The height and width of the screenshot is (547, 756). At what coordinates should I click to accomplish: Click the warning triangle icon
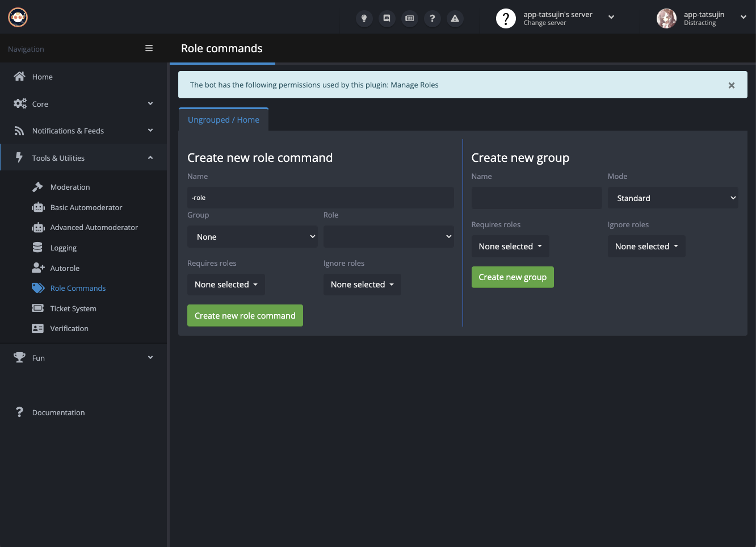tap(455, 18)
